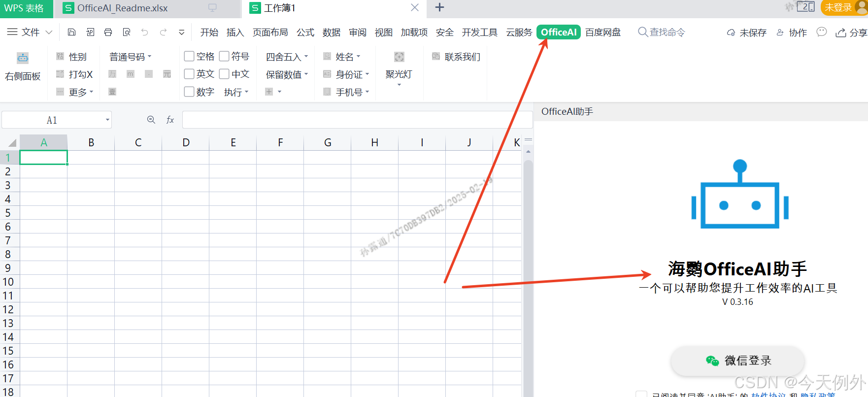This screenshot has height=397, width=868.
Task: Open print preview icon
Action: click(x=127, y=32)
